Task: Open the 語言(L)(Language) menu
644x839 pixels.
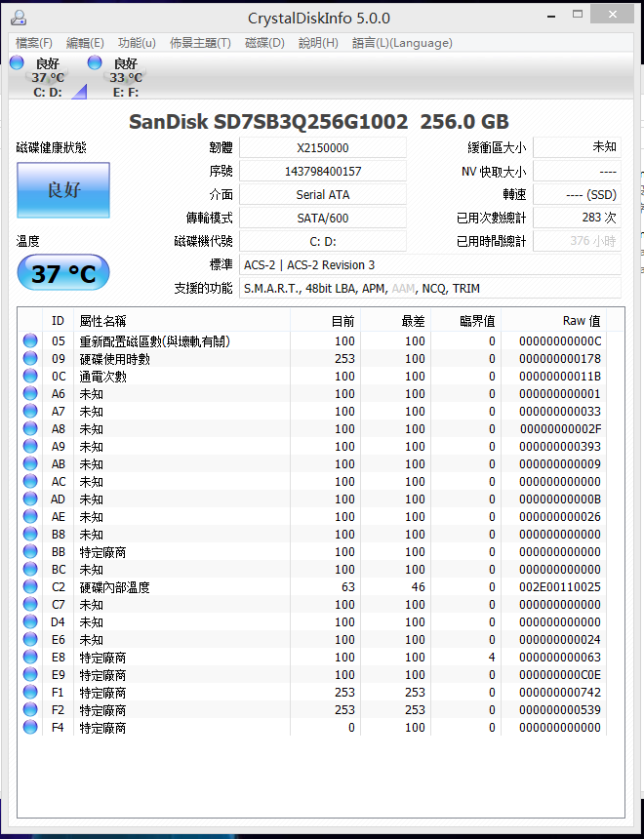Action: point(402,43)
